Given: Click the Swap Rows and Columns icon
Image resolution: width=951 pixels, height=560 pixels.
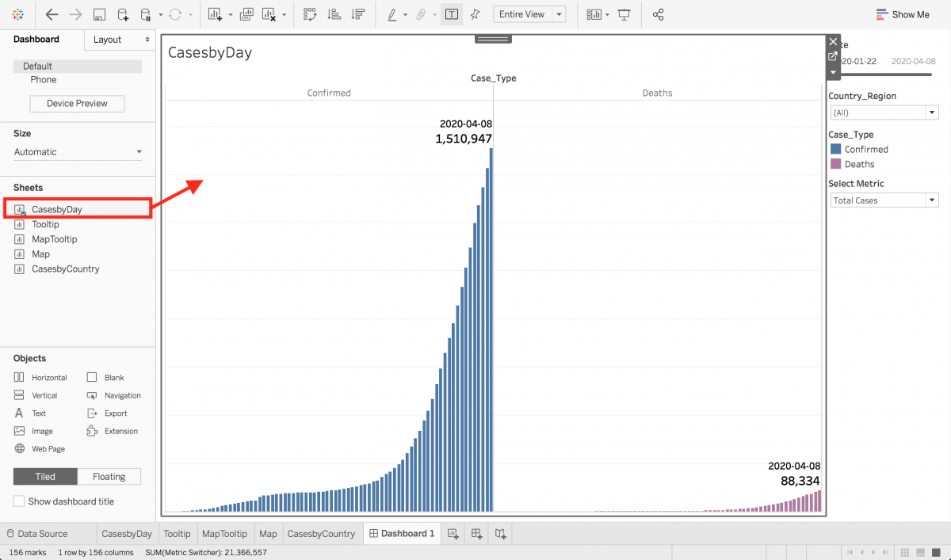Looking at the screenshot, I should click(x=309, y=14).
